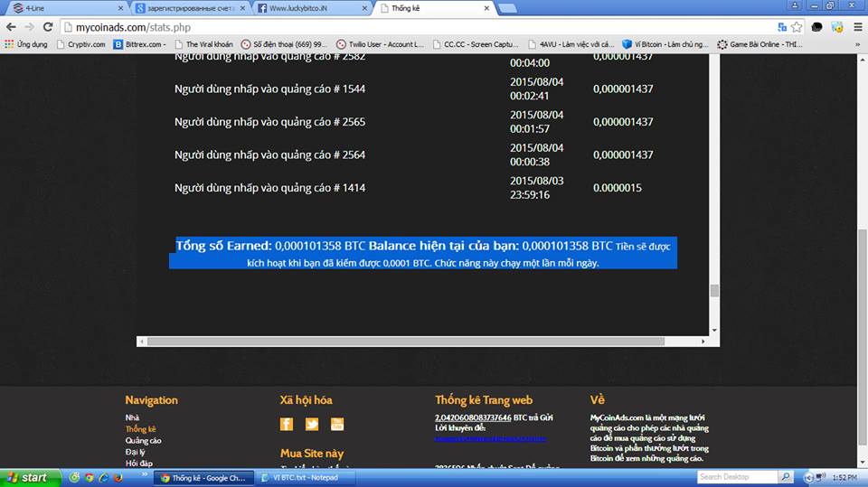Go back with the browser back arrow
This screenshot has height=487, width=868.
pyautogui.click(x=11, y=27)
